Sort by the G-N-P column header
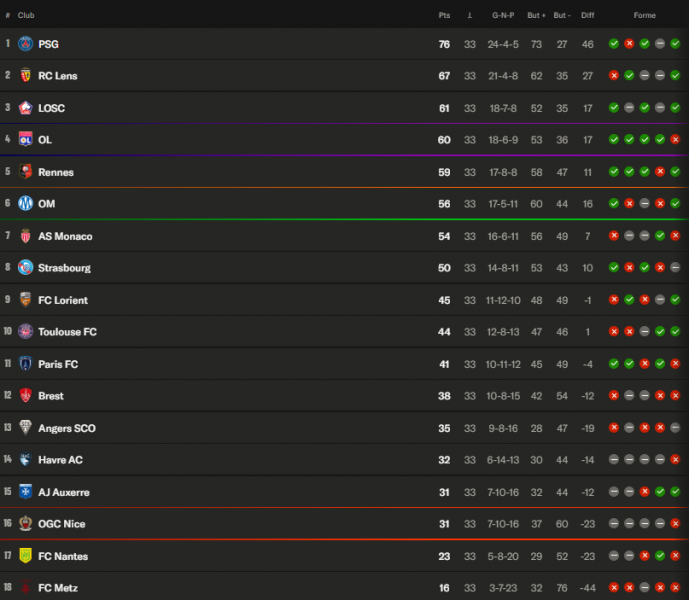Viewport: 689px width, 600px height. tap(503, 15)
